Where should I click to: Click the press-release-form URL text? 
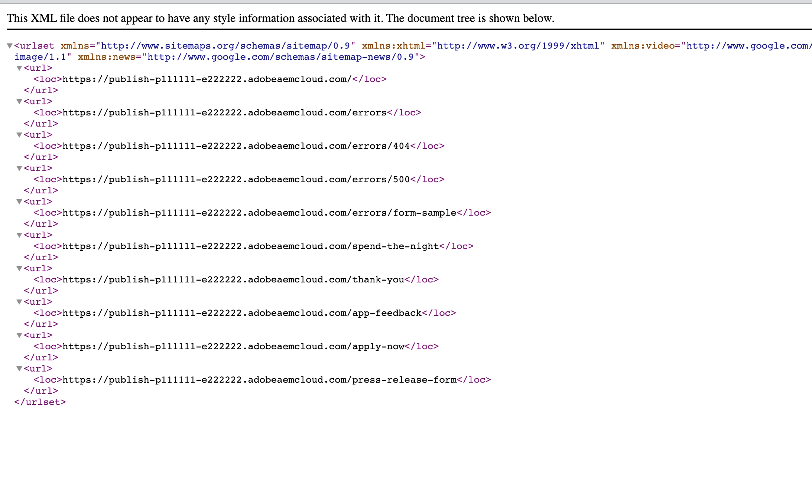(259, 380)
